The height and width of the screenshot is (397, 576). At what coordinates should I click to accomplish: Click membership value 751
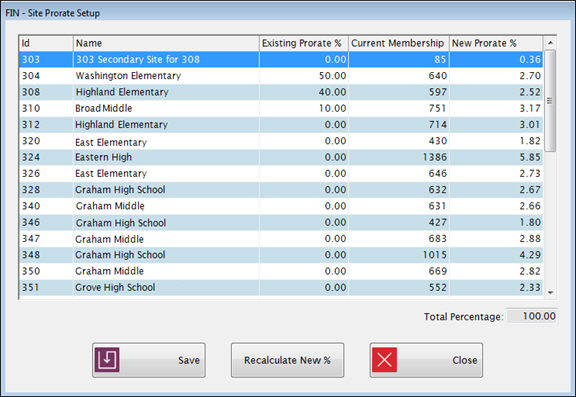(x=438, y=108)
